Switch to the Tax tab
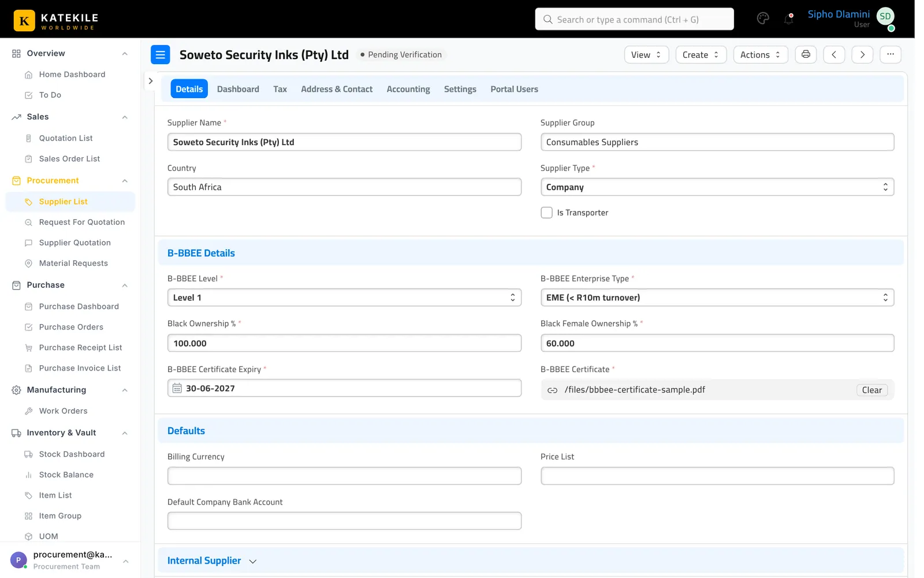 pos(280,89)
